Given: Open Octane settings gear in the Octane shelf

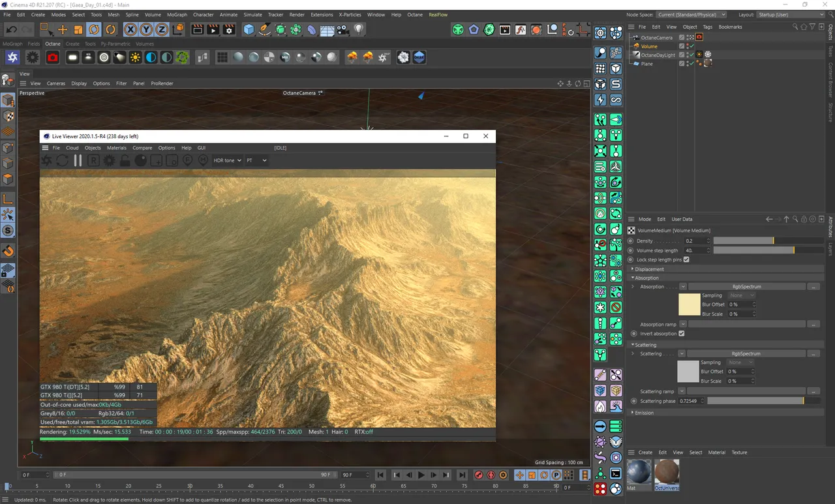Looking at the screenshot, I should click(x=33, y=57).
